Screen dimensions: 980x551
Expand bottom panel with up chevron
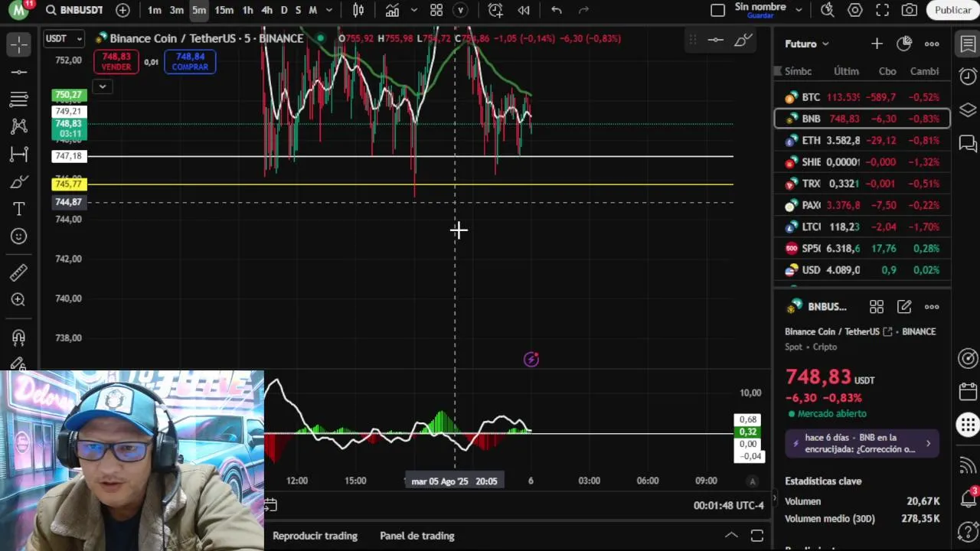pos(731,536)
